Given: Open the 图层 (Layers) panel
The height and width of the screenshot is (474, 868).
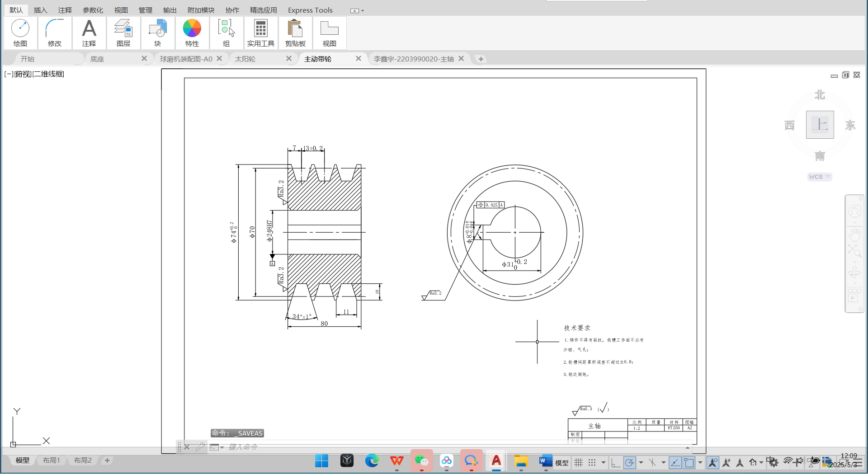Looking at the screenshot, I should 123,33.
